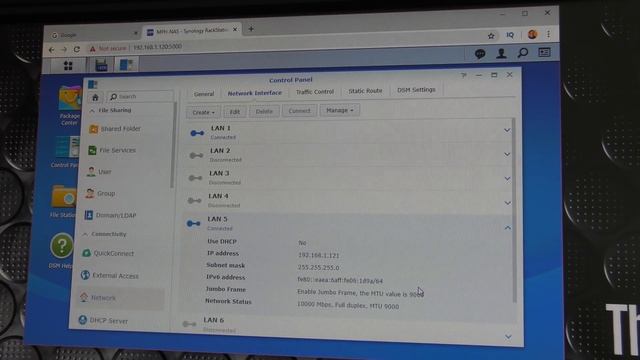Image resolution: width=640 pixels, height=360 pixels.
Task: Click the Control Panel help question mark
Action: 463,76
